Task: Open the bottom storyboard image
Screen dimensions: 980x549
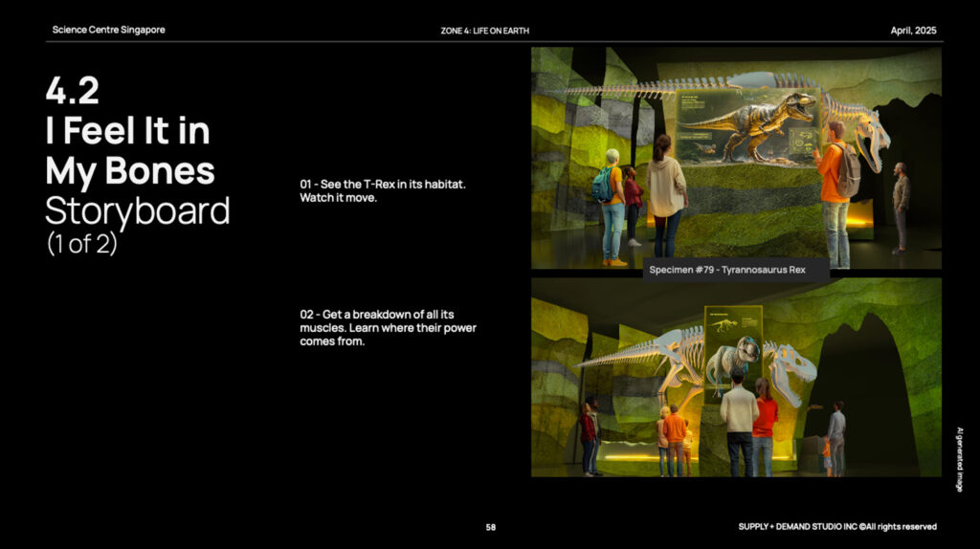Action: coord(736,377)
